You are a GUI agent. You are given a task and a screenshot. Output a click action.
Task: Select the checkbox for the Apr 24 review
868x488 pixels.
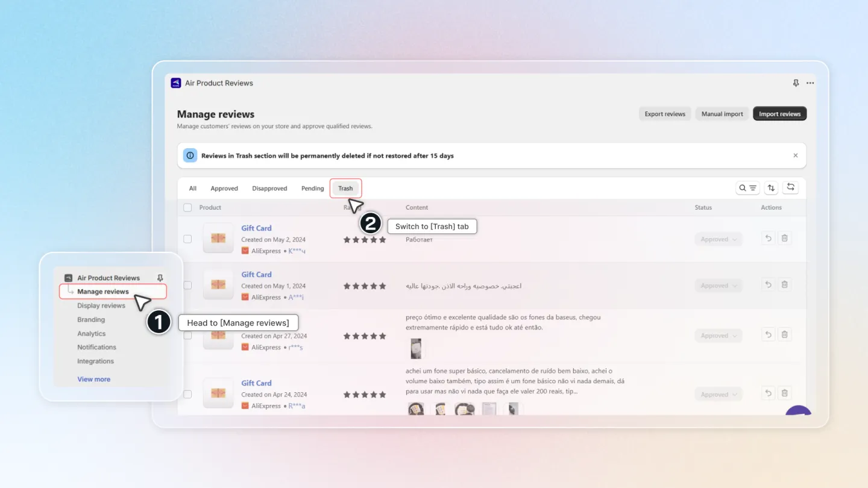click(x=187, y=395)
